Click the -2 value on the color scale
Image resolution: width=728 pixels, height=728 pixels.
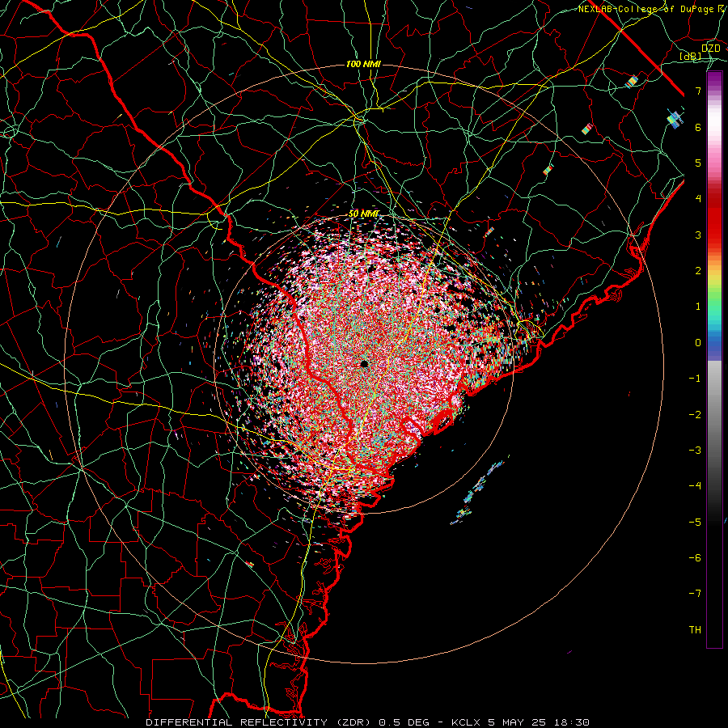tap(695, 415)
